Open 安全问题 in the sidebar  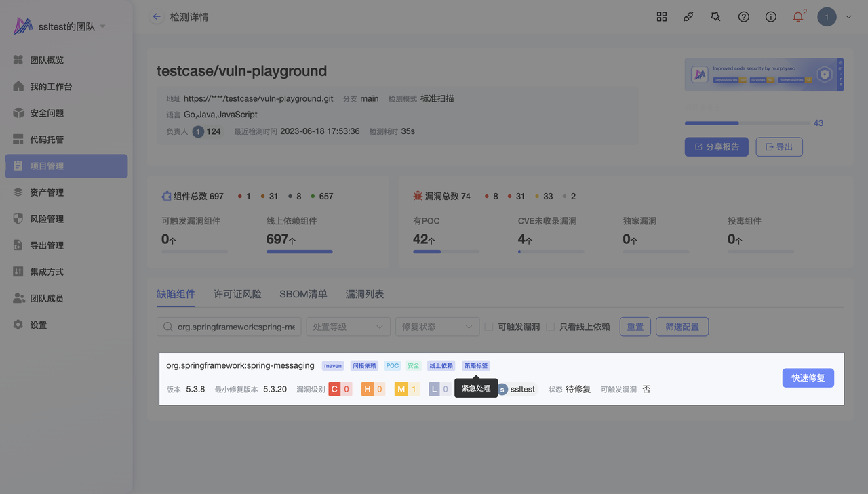46,113
